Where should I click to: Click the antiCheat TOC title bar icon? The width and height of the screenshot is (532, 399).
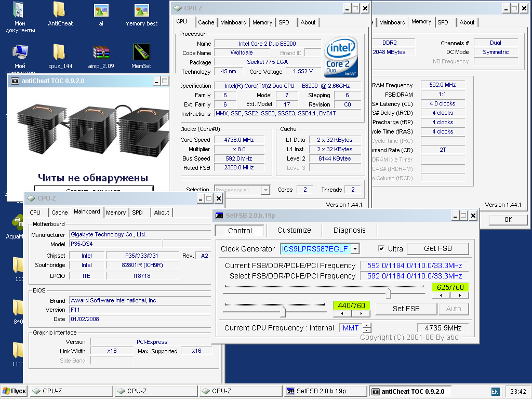15,81
